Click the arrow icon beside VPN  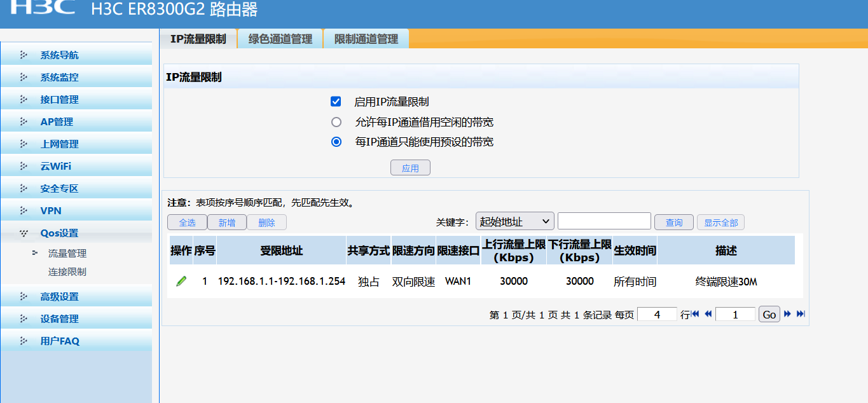24,210
